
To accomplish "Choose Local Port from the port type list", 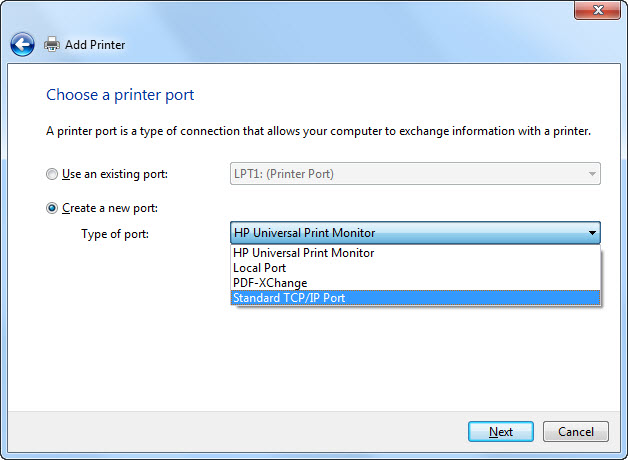I will pos(260,268).
